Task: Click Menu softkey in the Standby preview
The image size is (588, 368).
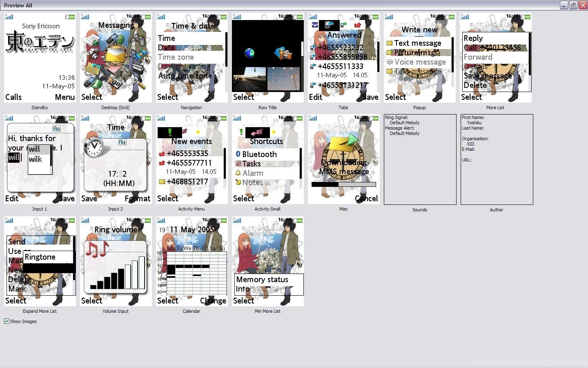Action: [x=65, y=97]
